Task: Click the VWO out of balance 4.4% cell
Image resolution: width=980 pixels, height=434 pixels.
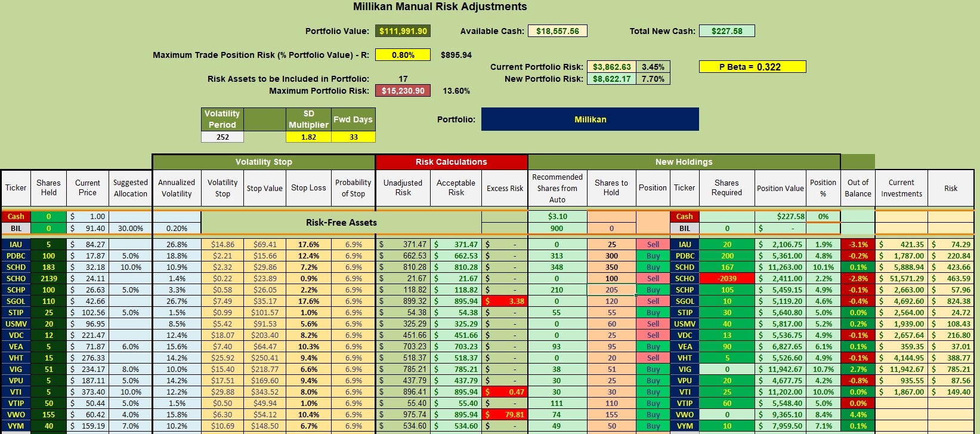Action: 858,414
